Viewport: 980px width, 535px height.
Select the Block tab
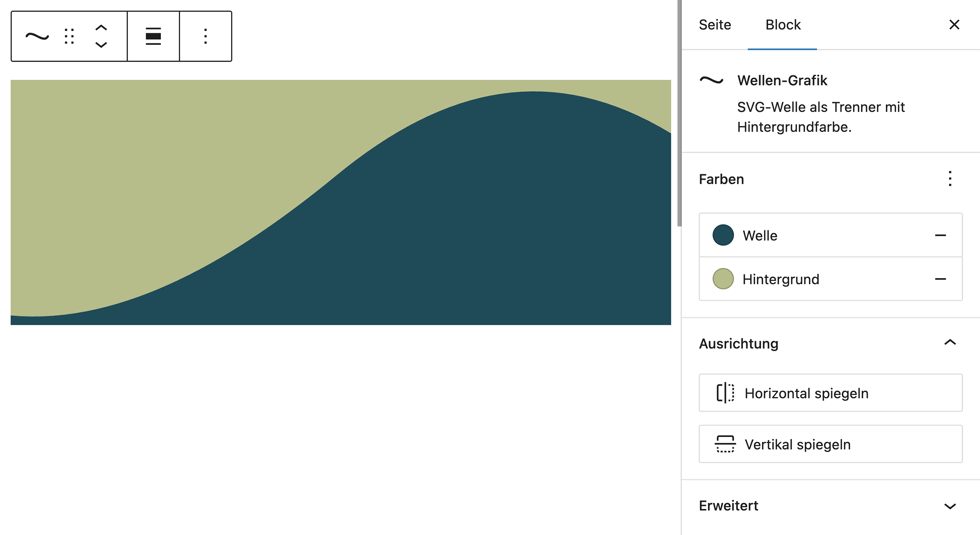[783, 25]
